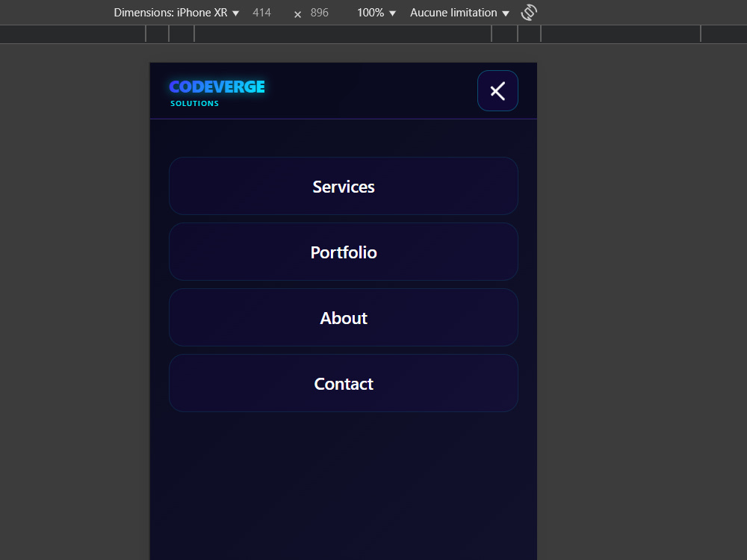Open the About menu item
747x560 pixels.
[x=344, y=317]
